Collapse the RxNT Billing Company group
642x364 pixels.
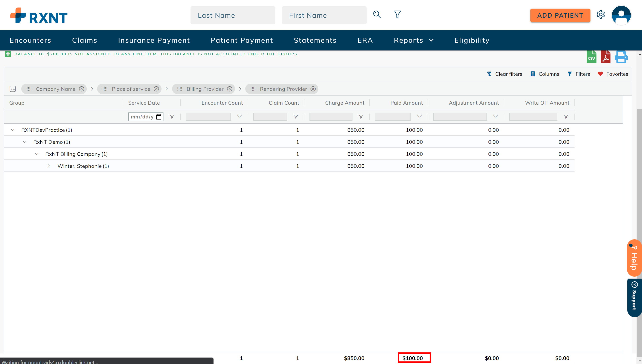point(37,154)
